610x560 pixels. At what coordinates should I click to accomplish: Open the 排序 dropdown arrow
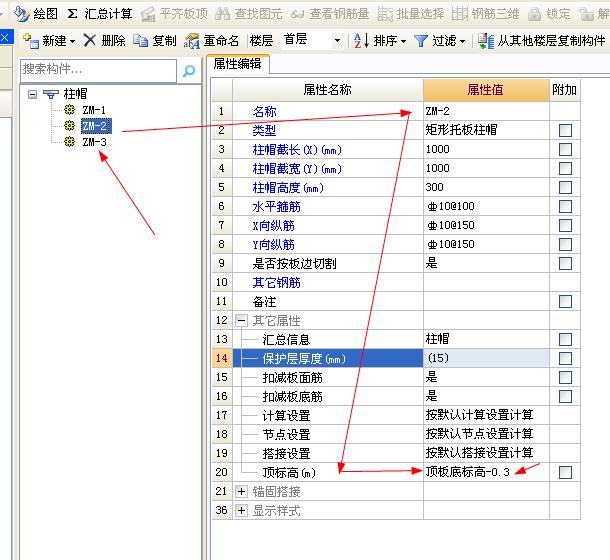point(403,40)
